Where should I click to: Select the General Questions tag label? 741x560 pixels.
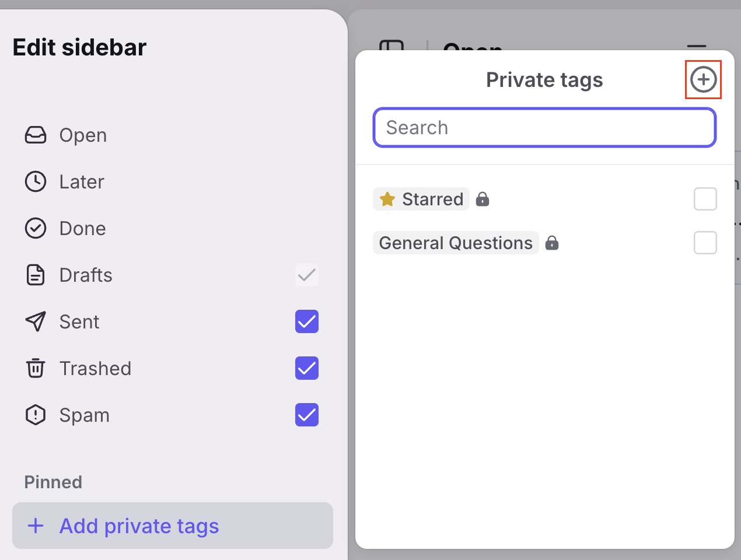click(x=456, y=243)
